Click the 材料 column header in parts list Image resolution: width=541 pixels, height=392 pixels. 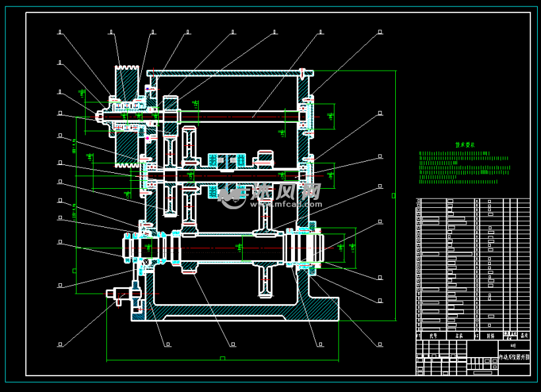click(x=490, y=335)
